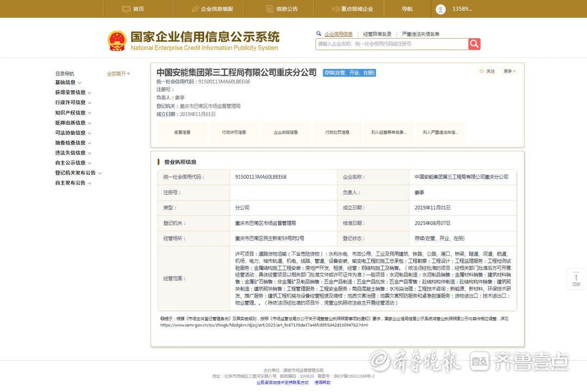Click the 行政处罚信息 button
Viewport: 587px width, 392px height.
point(338,132)
